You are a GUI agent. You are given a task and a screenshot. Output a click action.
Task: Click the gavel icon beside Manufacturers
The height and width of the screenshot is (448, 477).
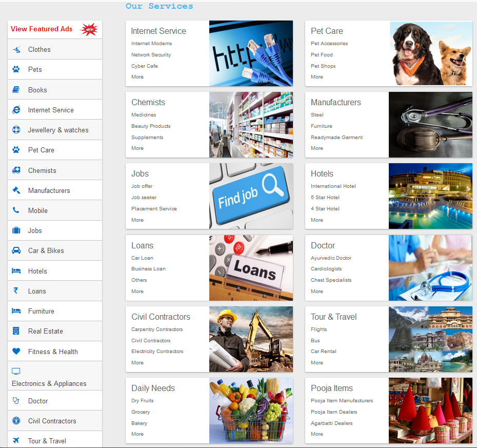16,190
